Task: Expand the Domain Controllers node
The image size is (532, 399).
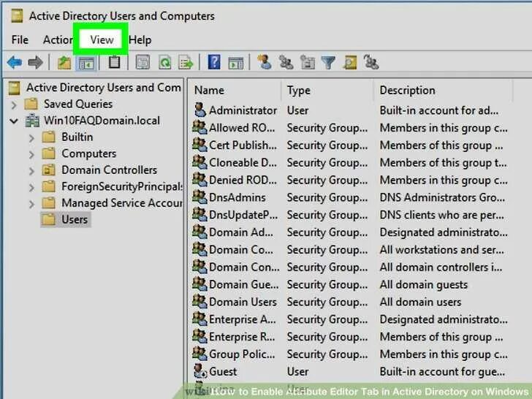Action: click(31, 171)
